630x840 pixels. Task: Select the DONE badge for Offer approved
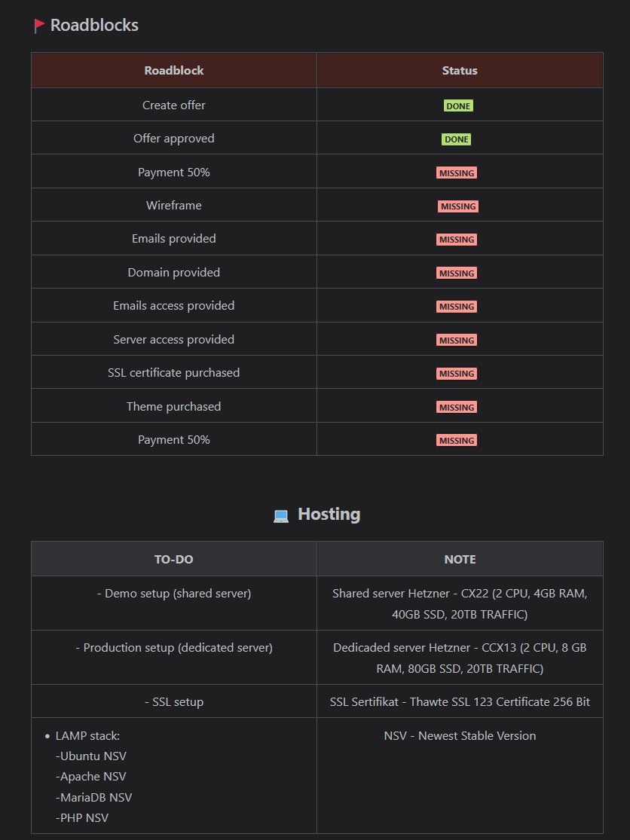click(x=457, y=139)
